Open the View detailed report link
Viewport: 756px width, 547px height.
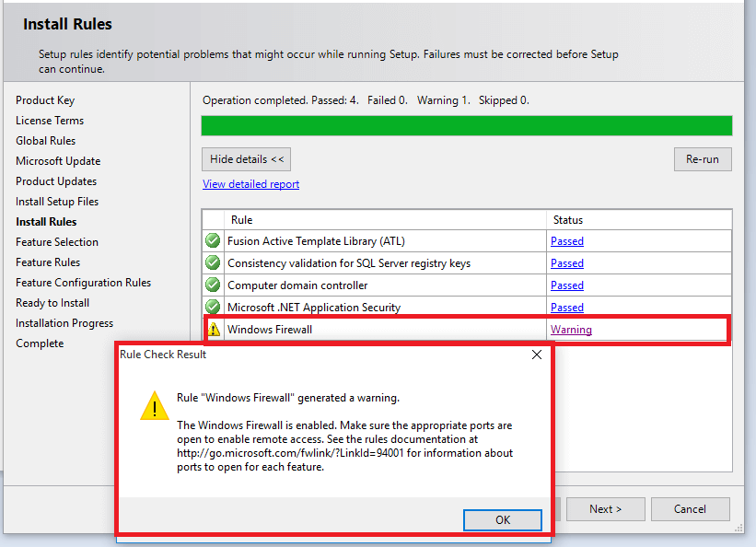[x=250, y=184]
